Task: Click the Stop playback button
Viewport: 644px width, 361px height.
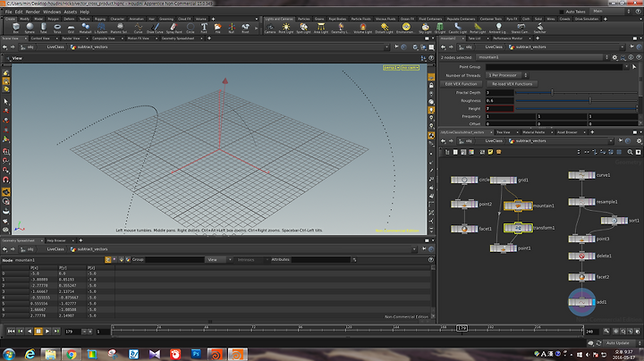Action: (x=38, y=331)
